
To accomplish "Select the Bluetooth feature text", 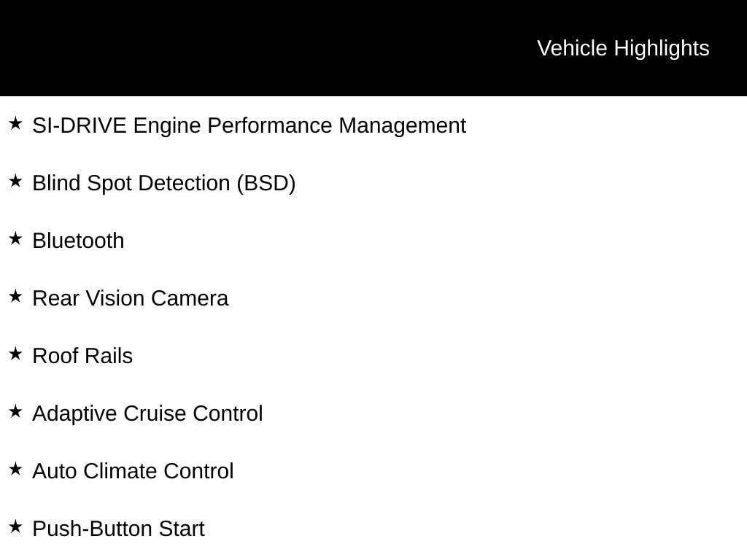I will click(78, 241).
